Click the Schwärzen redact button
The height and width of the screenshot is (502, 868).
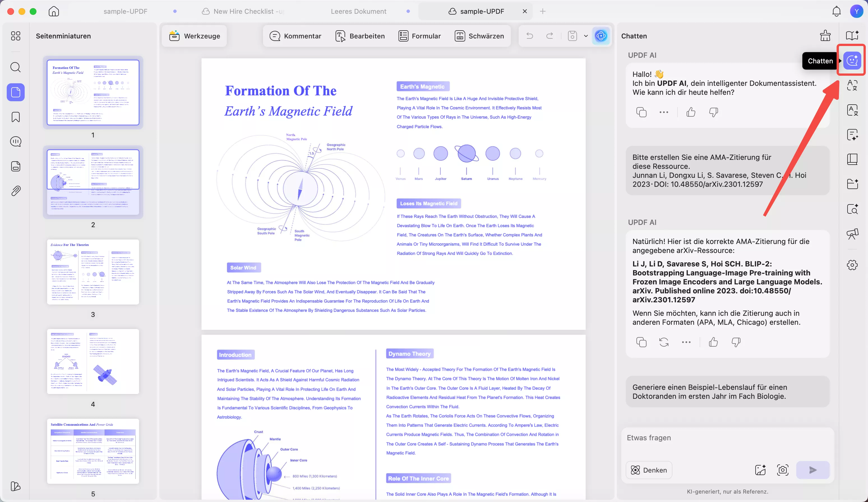[479, 36]
